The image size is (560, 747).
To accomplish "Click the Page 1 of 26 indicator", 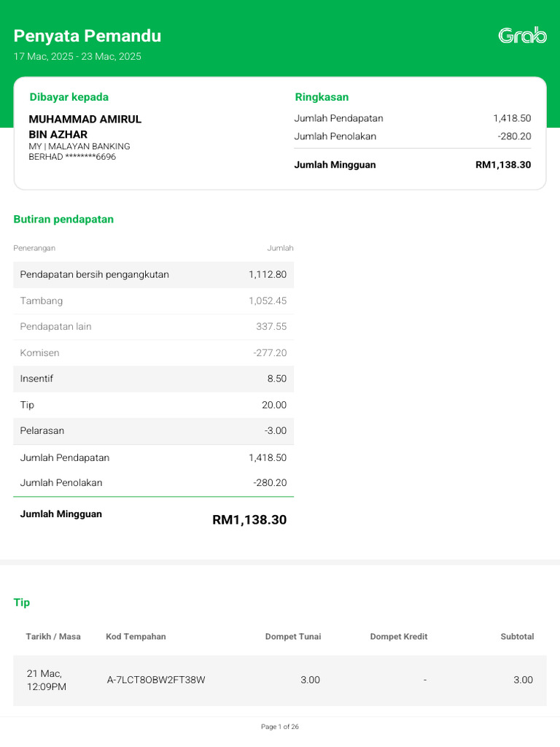I will point(280,727).
